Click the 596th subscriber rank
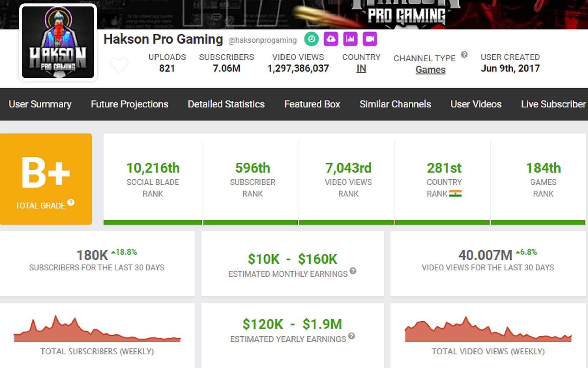The width and height of the screenshot is (588, 368). [253, 168]
